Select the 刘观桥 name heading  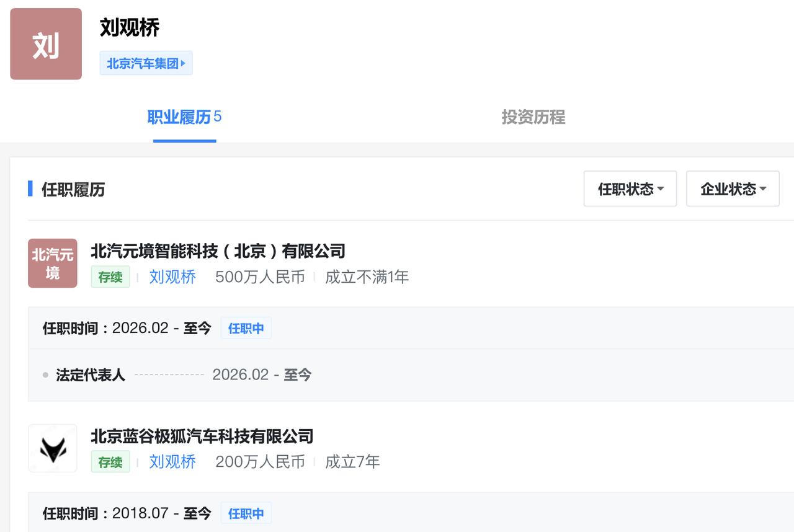point(130,27)
